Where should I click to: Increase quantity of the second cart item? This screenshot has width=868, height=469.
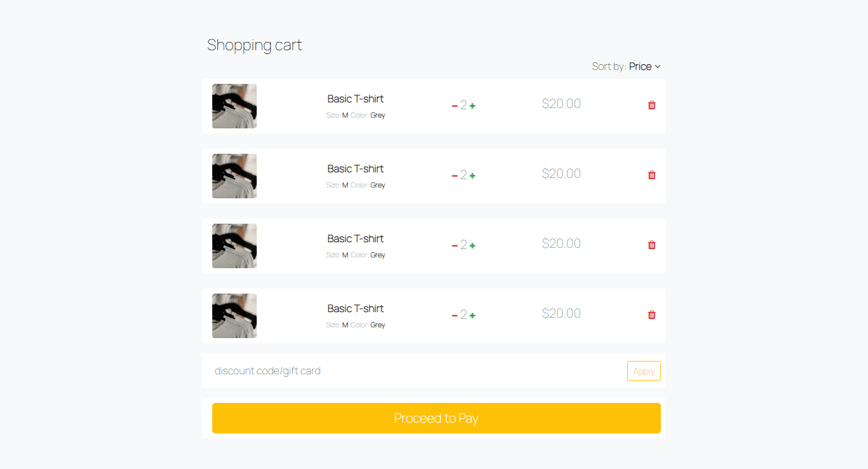473,174
